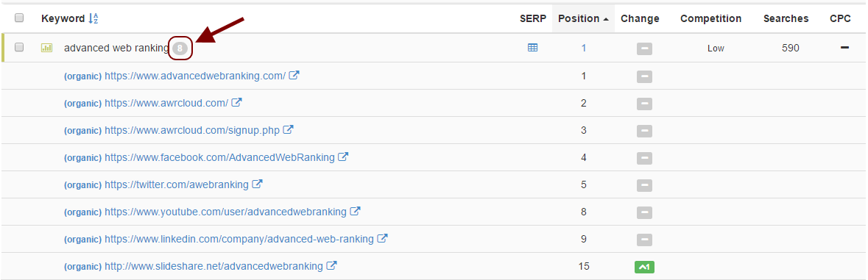The width and height of the screenshot is (868, 280).
Task: Click the green chart icon beside keyword
Action: (47, 48)
